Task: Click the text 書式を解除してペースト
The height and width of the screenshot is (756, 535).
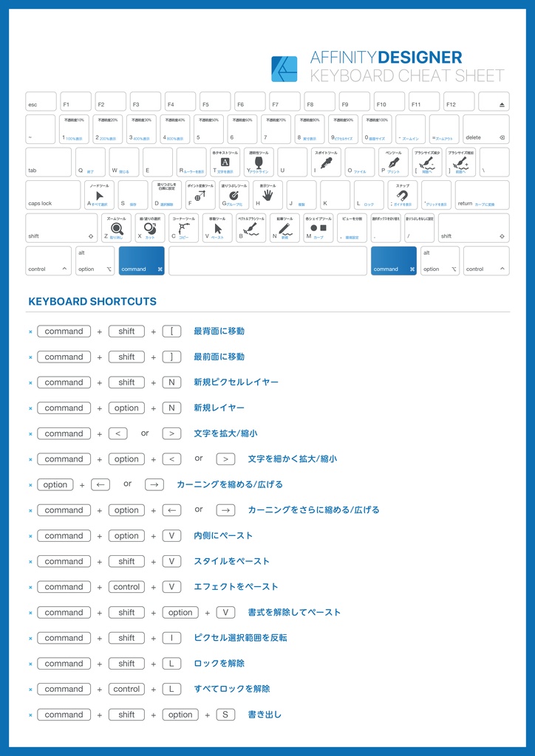Action: tap(294, 612)
